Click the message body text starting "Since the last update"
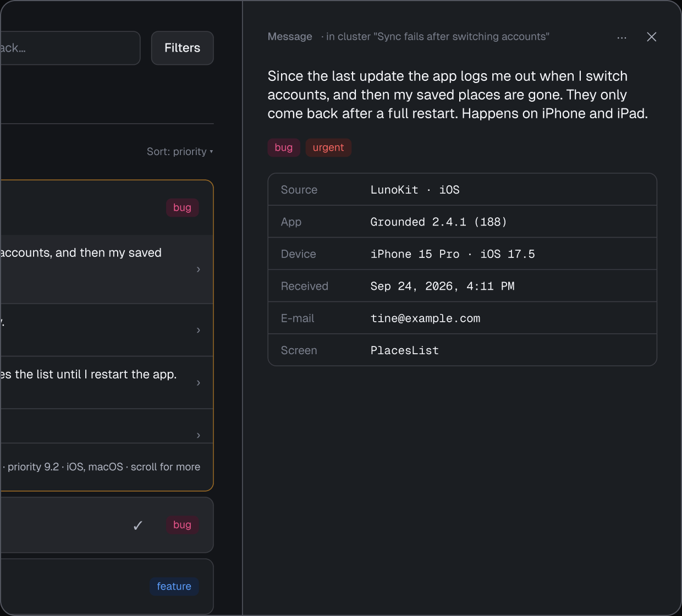Image resolution: width=682 pixels, height=616 pixels. [x=458, y=95]
